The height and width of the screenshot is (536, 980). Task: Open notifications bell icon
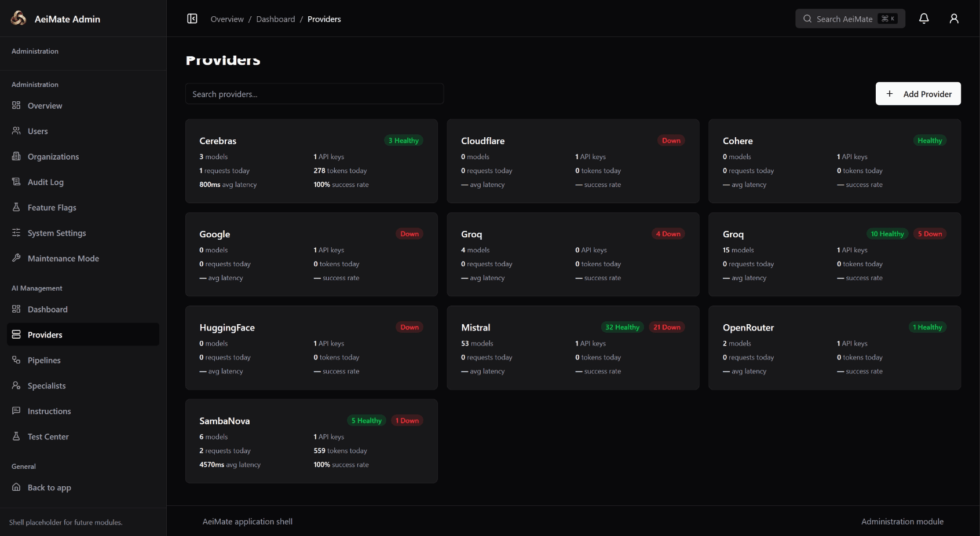click(924, 19)
